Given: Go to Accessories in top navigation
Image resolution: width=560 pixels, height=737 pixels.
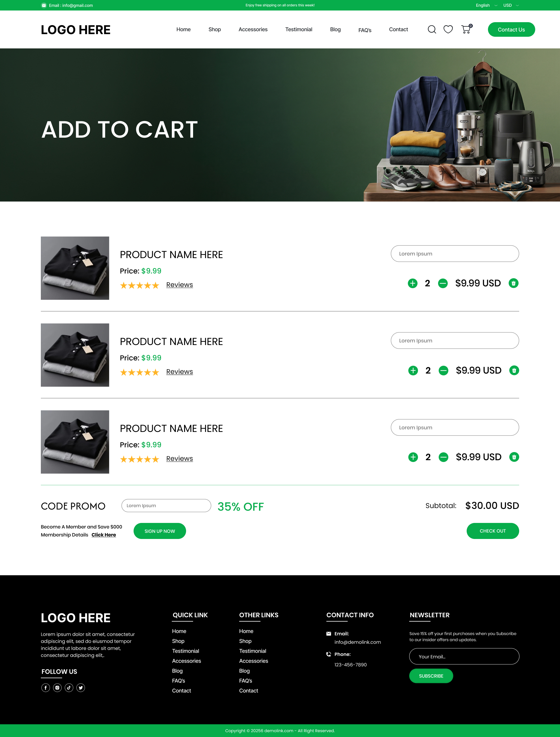Looking at the screenshot, I should coord(253,29).
